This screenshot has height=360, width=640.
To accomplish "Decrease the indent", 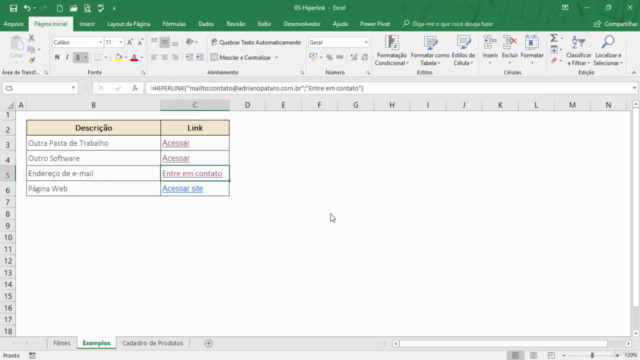I will [189, 58].
